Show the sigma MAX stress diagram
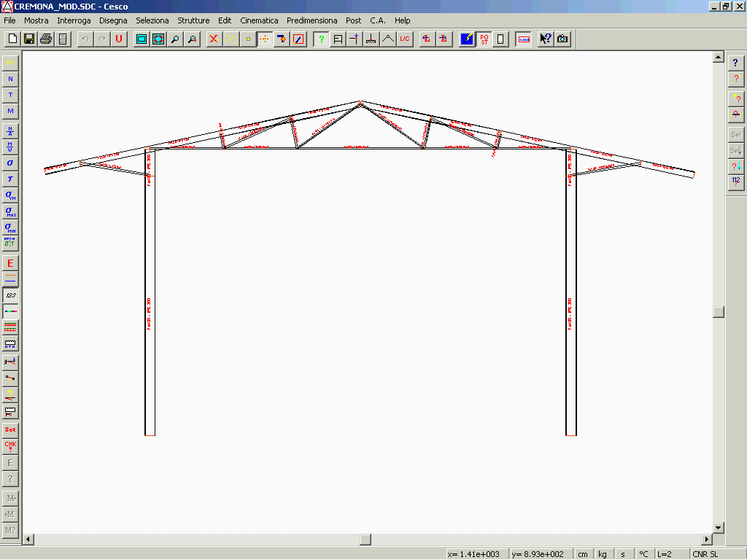The height and width of the screenshot is (560, 747). click(x=10, y=211)
